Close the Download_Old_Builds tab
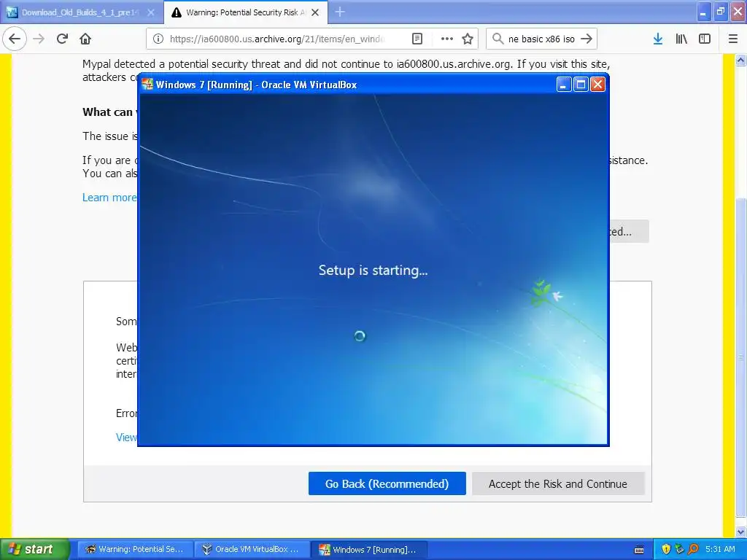 [151, 13]
